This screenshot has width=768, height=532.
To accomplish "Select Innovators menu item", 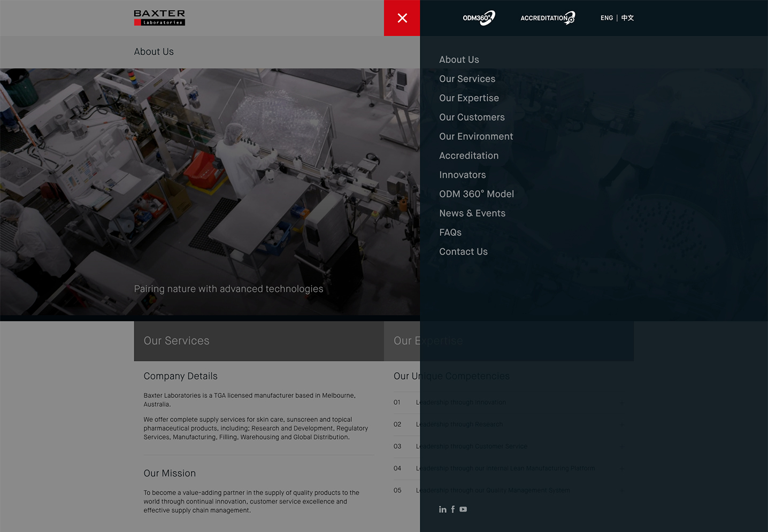I will click(462, 175).
